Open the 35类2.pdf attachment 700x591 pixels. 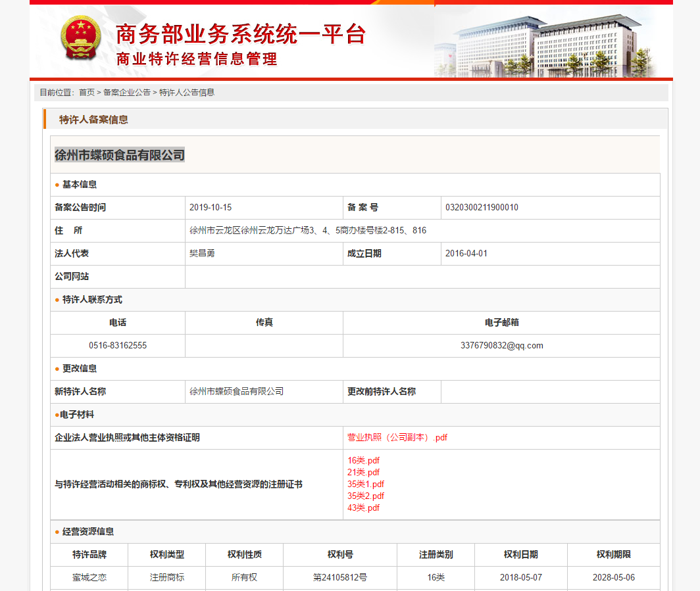click(366, 496)
